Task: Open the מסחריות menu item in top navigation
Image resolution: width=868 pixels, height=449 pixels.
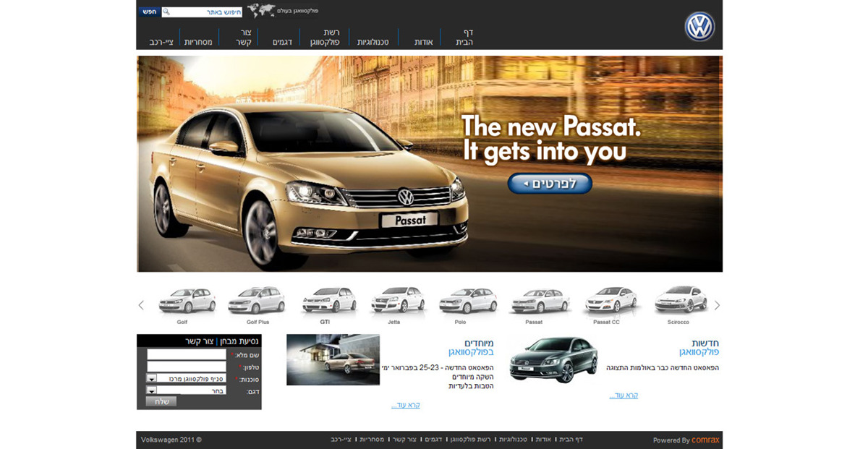Action: pos(198,43)
